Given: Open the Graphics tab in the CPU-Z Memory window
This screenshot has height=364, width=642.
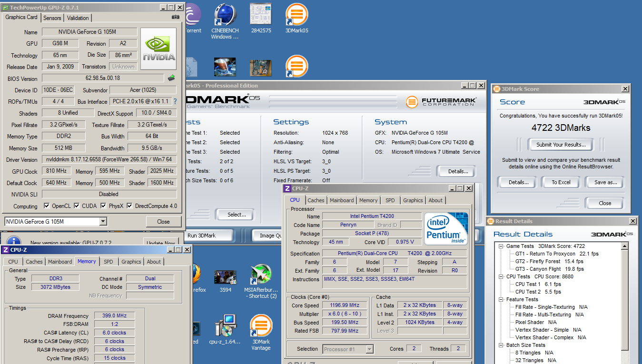Looking at the screenshot, I should (131, 262).
